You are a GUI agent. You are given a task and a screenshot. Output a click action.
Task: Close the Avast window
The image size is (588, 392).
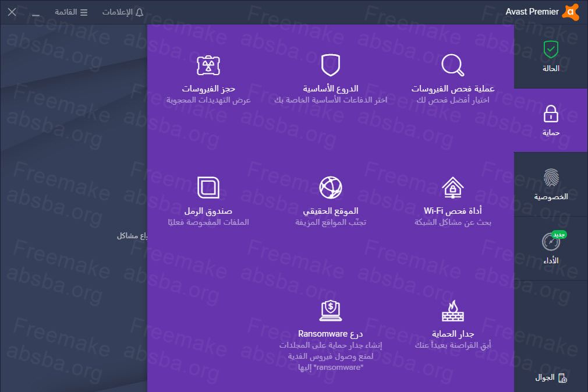click(12, 12)
